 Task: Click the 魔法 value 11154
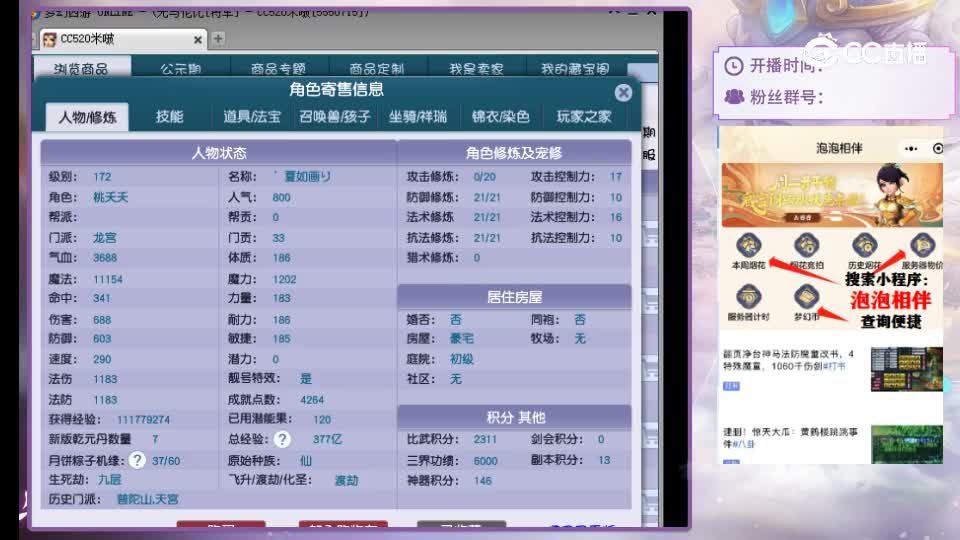(108, 279)
